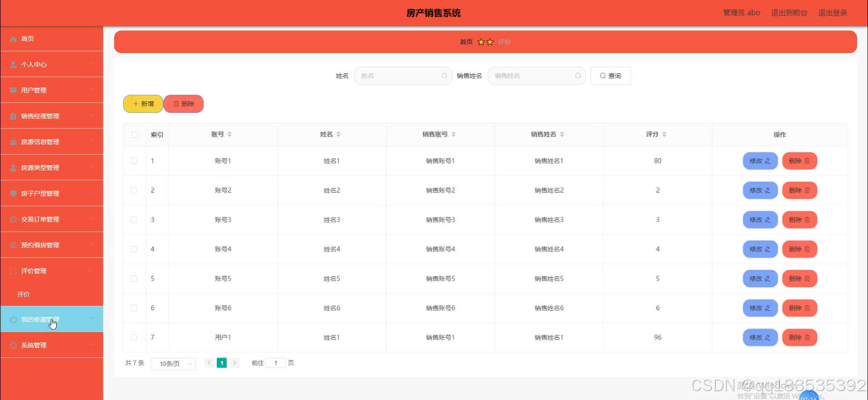Click the icon beside 房源信息管理
The width and height of the screenshot is (868, 400).
(x=13, y=142)
